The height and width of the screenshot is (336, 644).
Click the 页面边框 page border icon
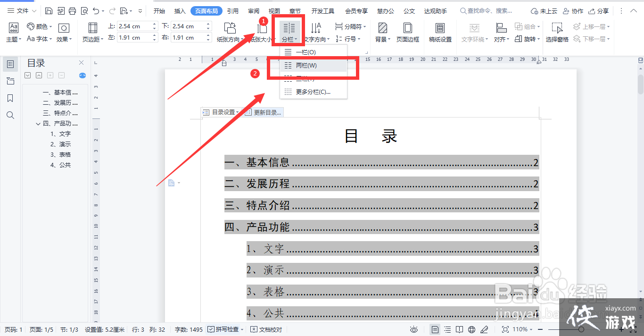pyautogui.click(x=407, y=32)
